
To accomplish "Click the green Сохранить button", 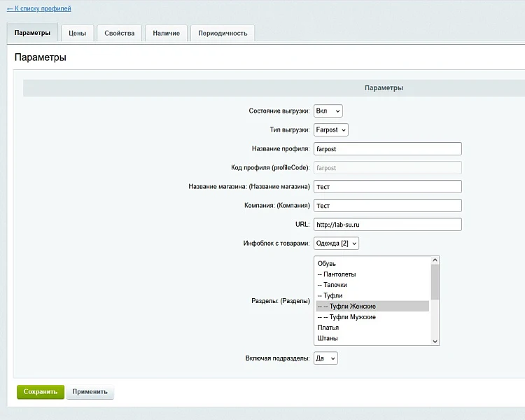I will [x=41, y=392].
